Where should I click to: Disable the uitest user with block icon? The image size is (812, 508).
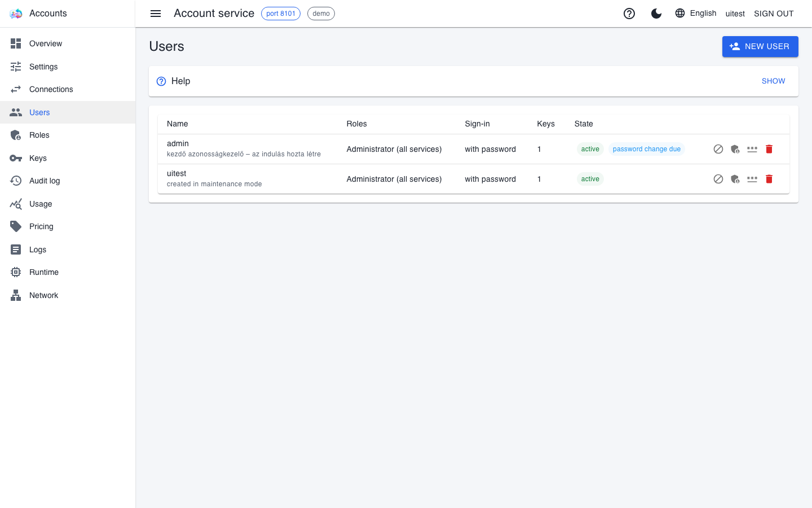coord(718,179)
